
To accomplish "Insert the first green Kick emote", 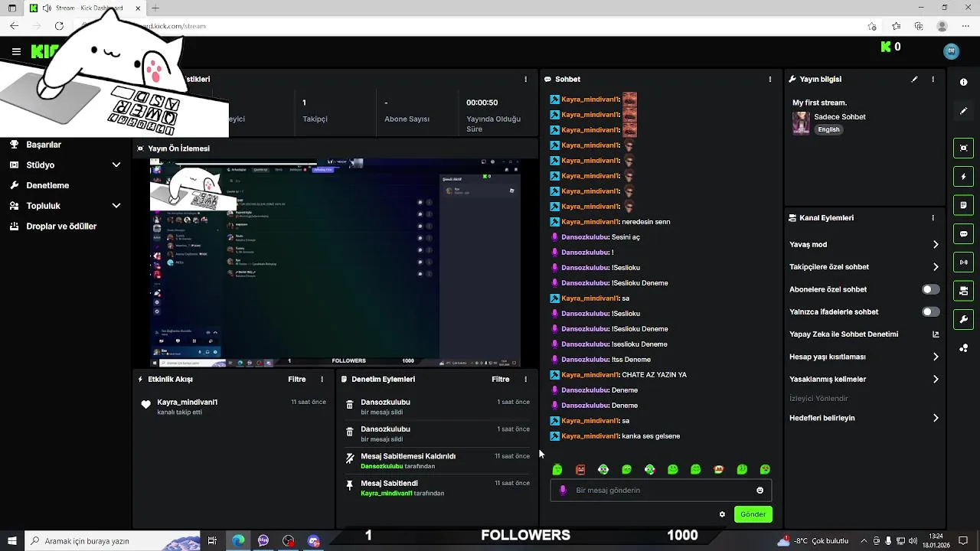I will point(557,469).
